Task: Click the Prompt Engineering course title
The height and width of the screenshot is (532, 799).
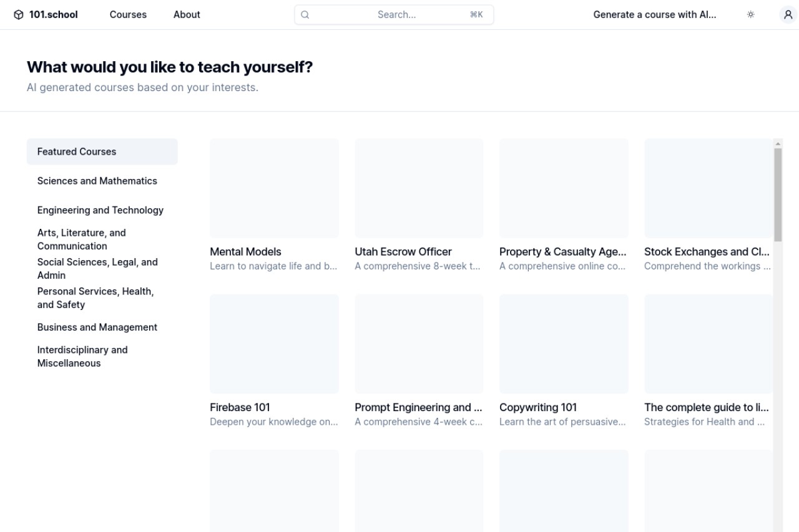Action: coord(418,408)
